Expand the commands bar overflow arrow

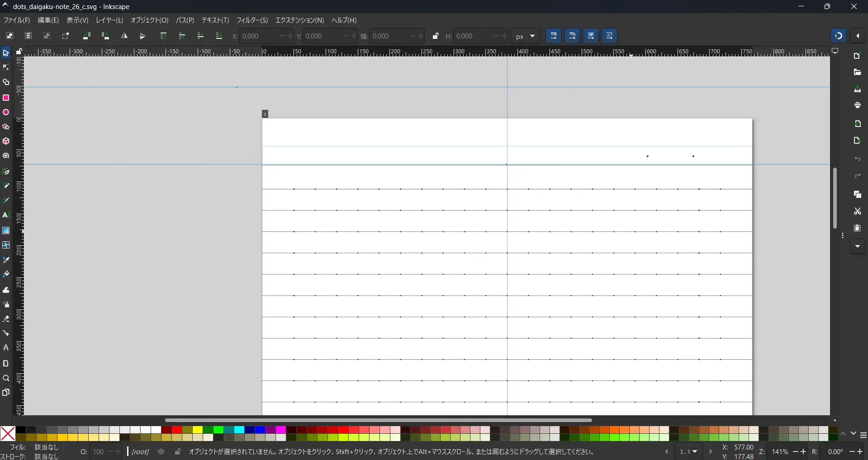(857, 247)
